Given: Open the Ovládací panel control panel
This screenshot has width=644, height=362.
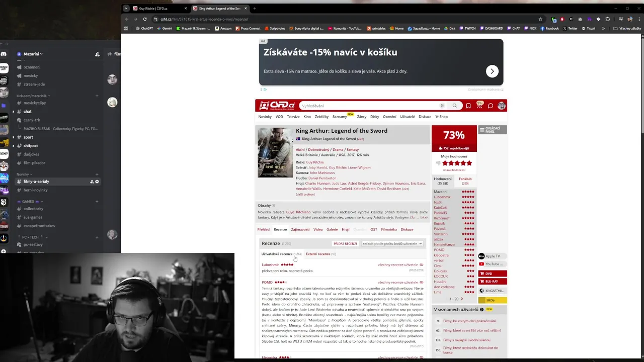Looking at the screenshot, I should click(492, 130).
